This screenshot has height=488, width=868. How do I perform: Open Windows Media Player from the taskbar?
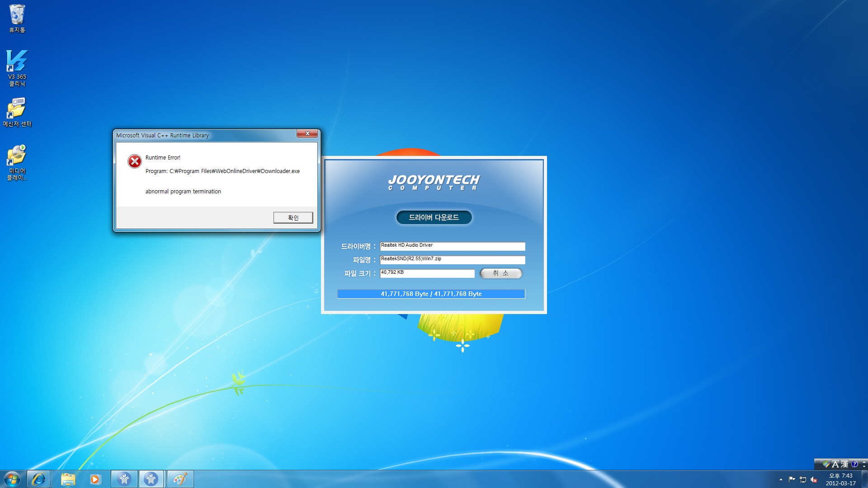(x=95, y=479)
